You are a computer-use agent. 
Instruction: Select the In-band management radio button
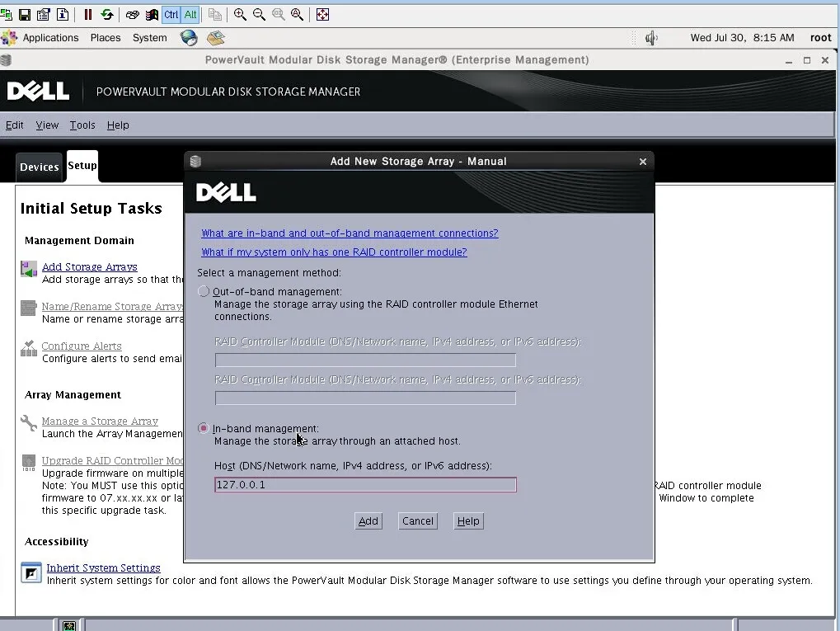(203, 428)
